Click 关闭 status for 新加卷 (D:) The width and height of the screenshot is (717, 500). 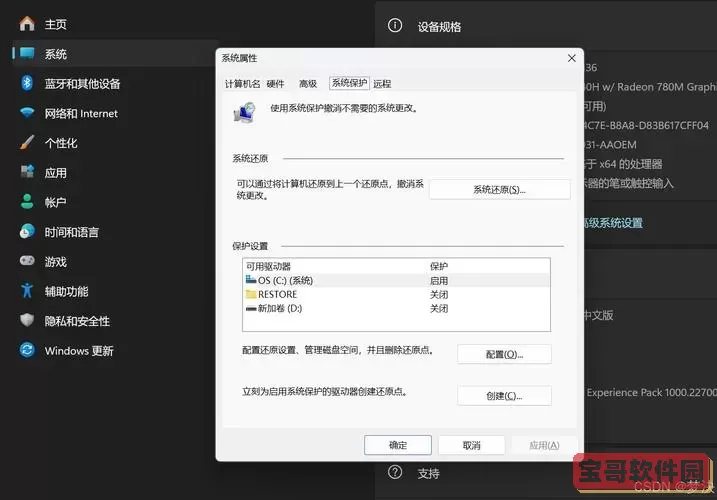pos(439,309)
